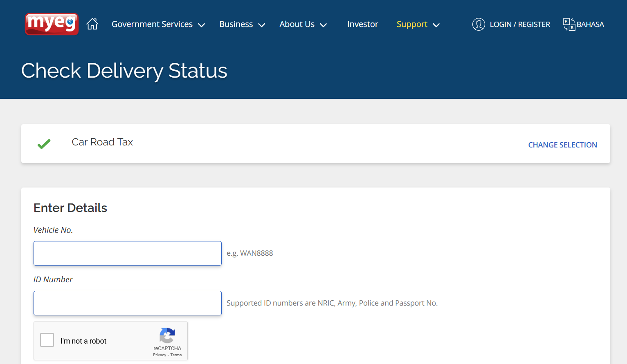Click the Check Delivery Status heading
This screenshot has width=627, height=364.
[x=124, y=71]
